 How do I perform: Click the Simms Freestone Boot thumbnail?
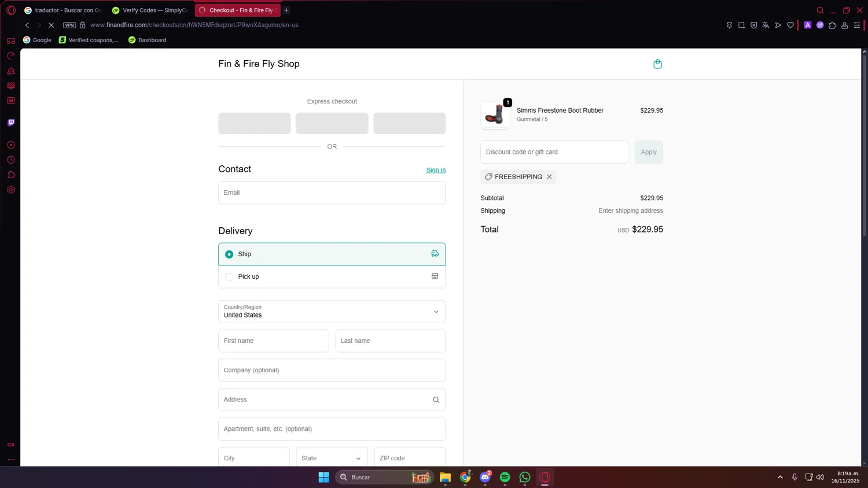[x=495, y=114]
